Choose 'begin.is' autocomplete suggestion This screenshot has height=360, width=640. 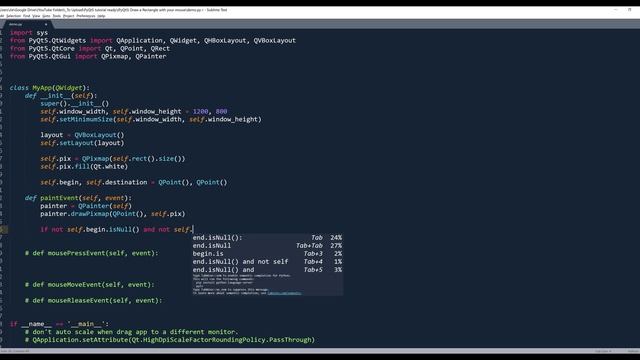(x=267, y=254)
